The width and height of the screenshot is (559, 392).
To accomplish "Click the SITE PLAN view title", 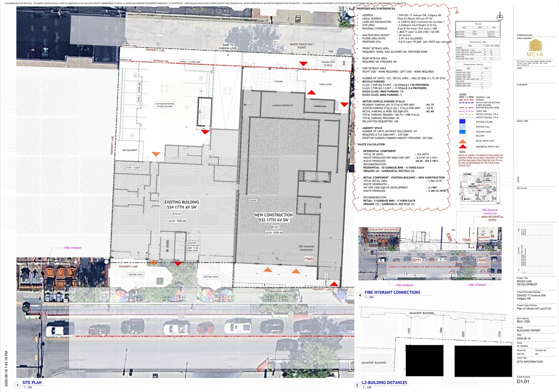I will point(32,383).
